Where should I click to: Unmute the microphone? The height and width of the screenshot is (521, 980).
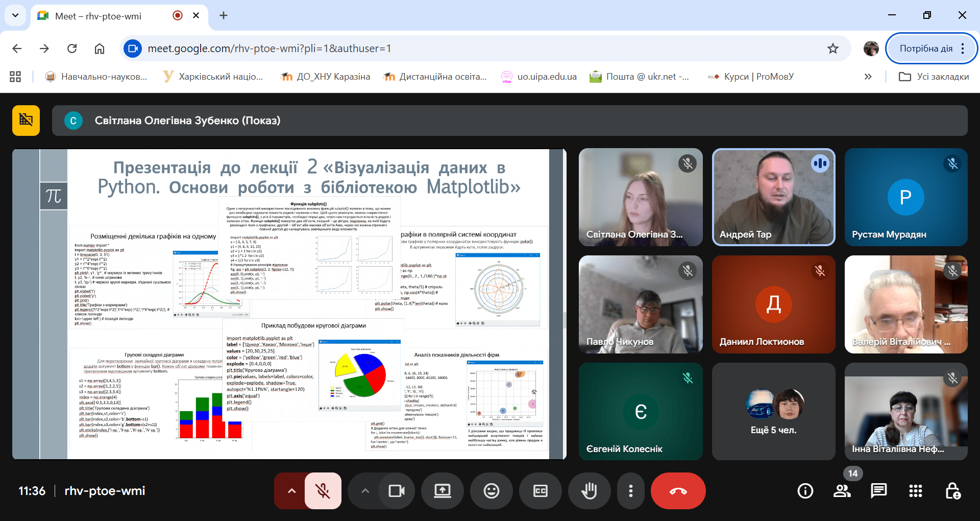[323, 491]
